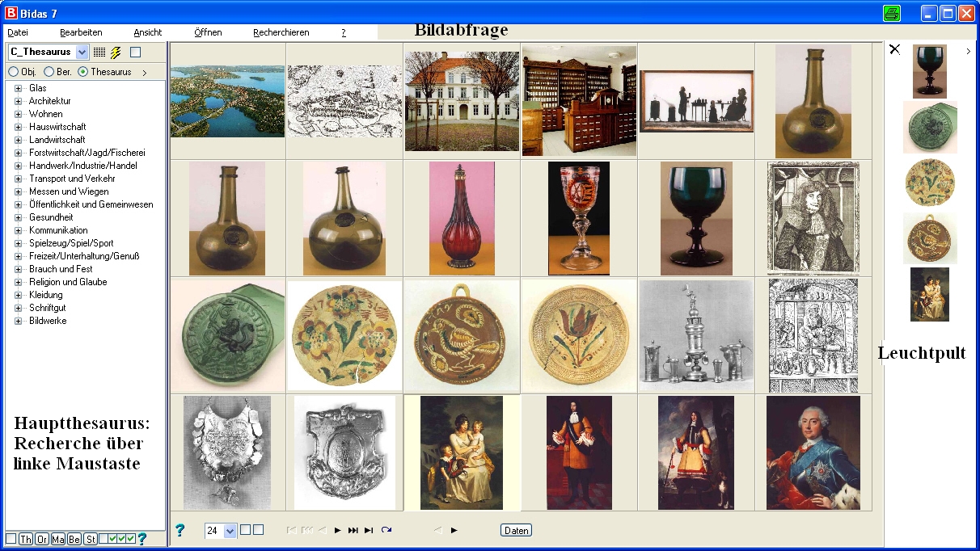Toggle the checkbox directly beside the 24 dropdown
The height and width of the screenshot is (551, 980).
[x=245, y=530]
